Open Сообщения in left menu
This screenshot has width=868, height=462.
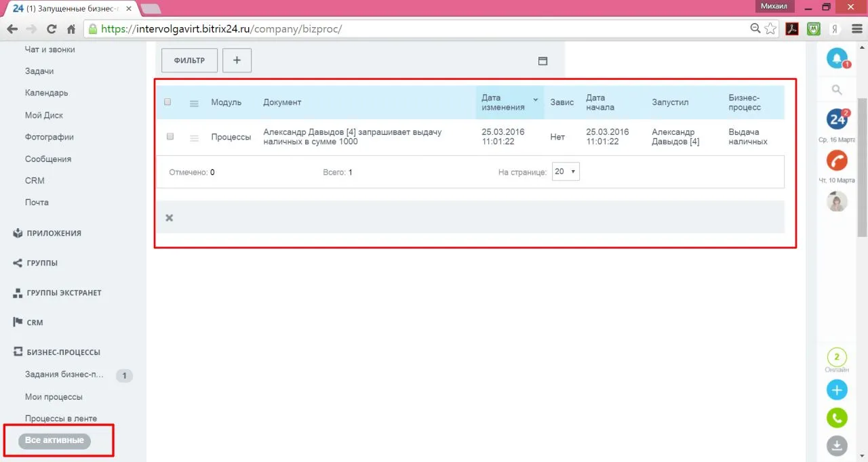48,159
